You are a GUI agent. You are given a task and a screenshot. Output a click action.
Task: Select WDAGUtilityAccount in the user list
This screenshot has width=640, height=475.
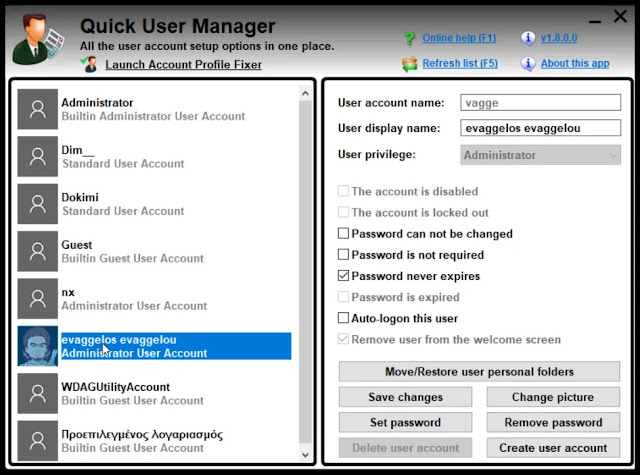154,393
